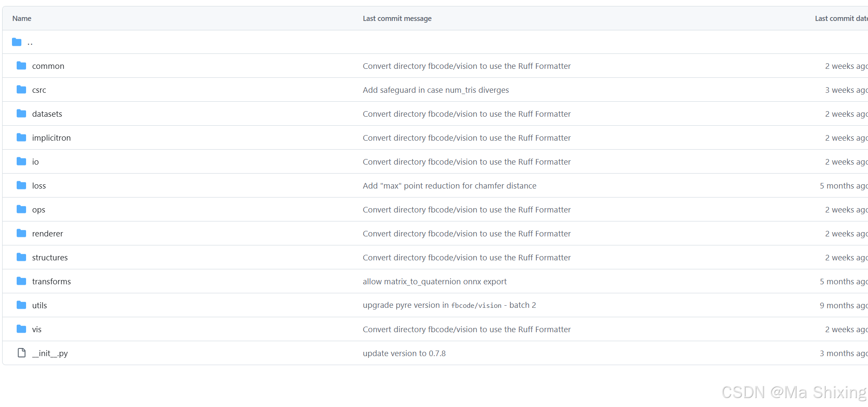Click the folder icon beside csrc
The width and height of the screenshot is (868, 407).
tap(21, 89)
